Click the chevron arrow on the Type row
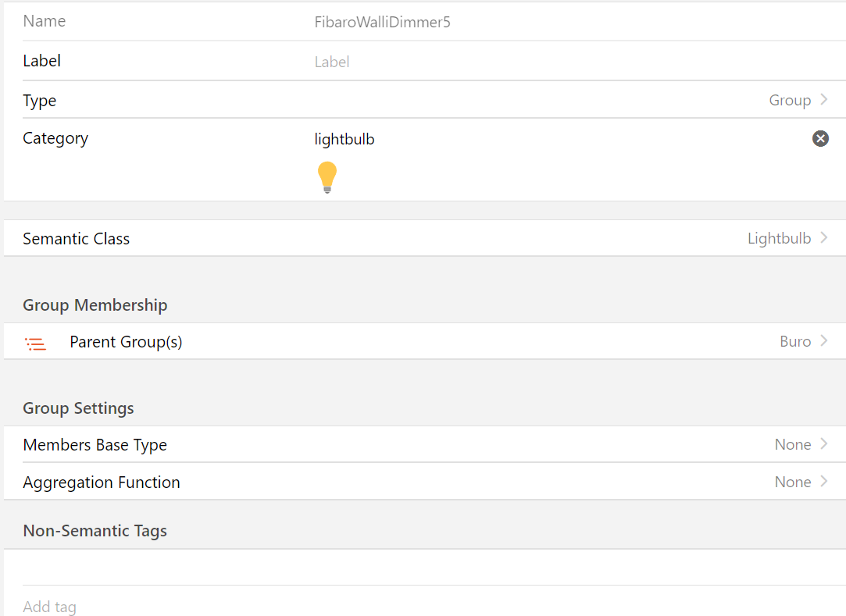This screenshot has width=846, height=616. tap(824, 100)
